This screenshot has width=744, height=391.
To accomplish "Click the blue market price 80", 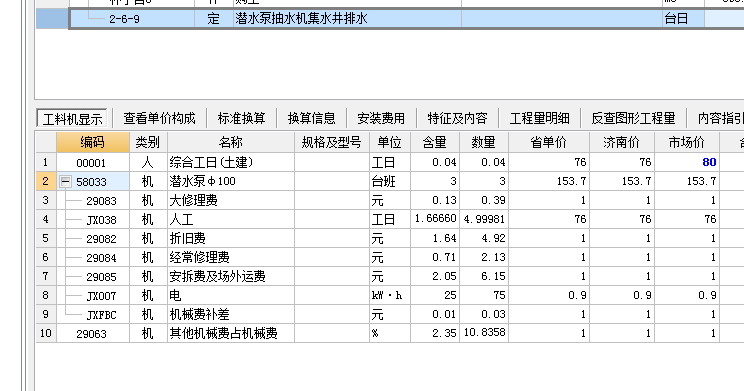I will point(687,162).
